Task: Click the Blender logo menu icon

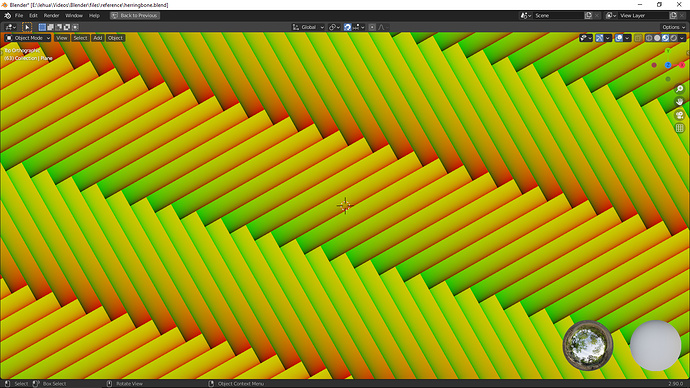Action: point(7,15)
